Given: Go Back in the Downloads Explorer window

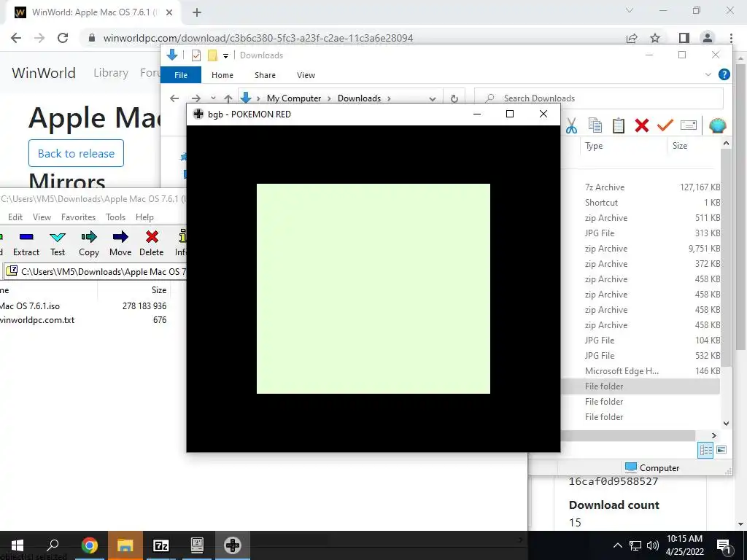Looking at the screenshot, I should pos(174,98).
